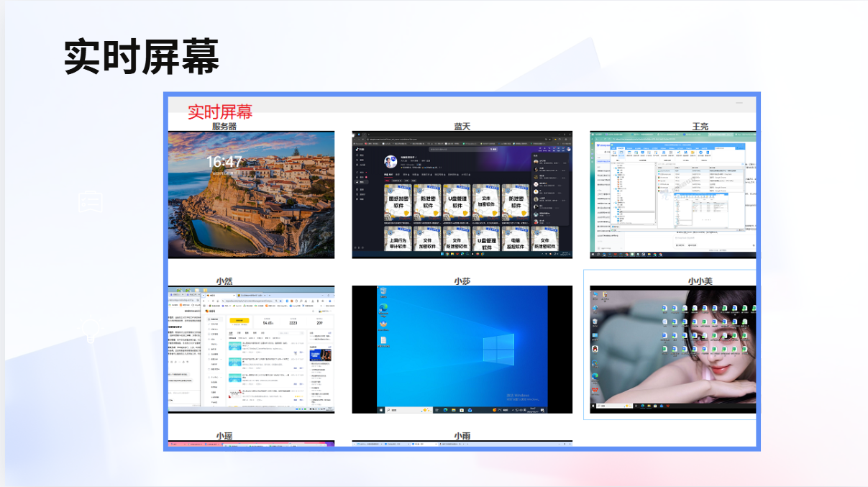This screenshot has width=868, height=487.
Task: Click the Microsoft Edge icon on 小莎's desktop
Action: [383, 308]
